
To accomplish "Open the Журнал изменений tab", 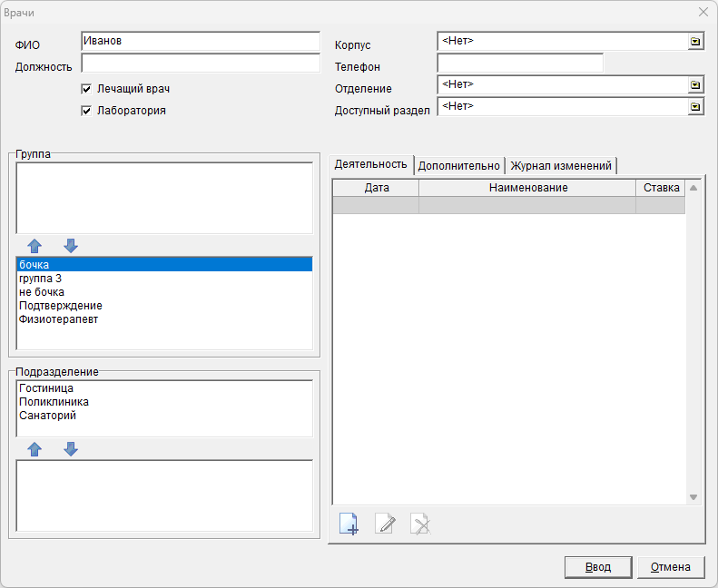I will (561, 166).
